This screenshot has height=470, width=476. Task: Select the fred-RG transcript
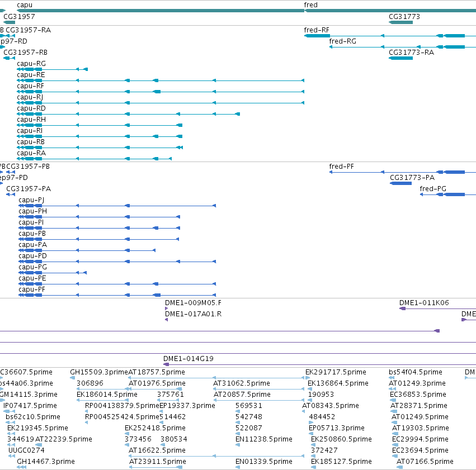coord(343,41)
